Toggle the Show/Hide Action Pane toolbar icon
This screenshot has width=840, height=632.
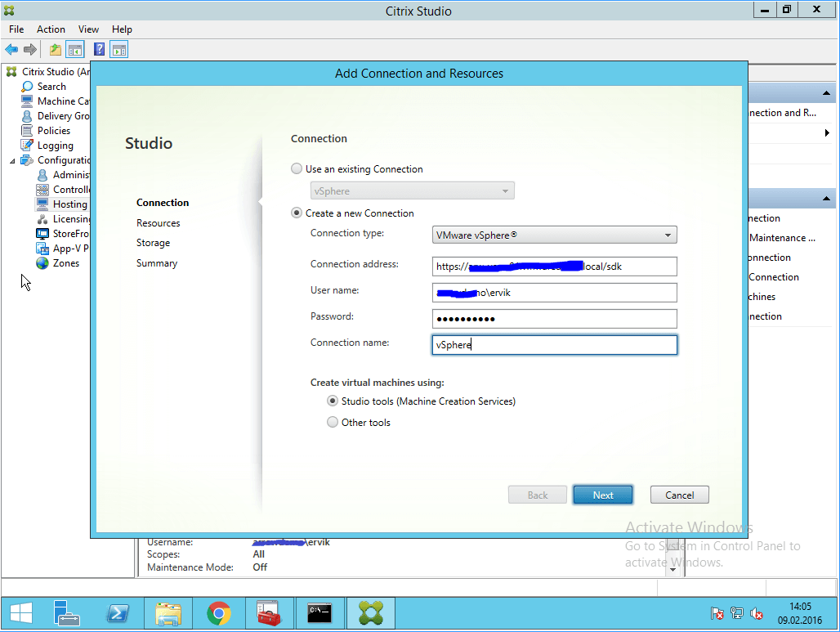119,50
